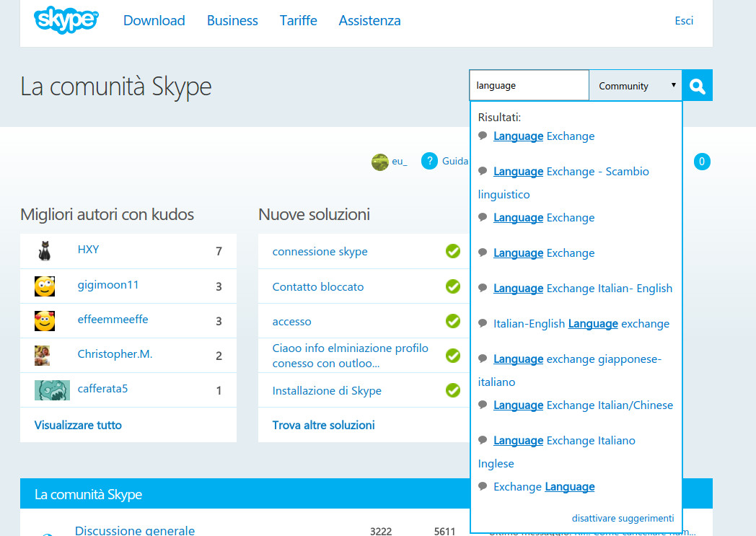Screen dimensions: 756x536
Task: Click 'disattivare suggerimenti' link
Action: (x=623, y=518)
